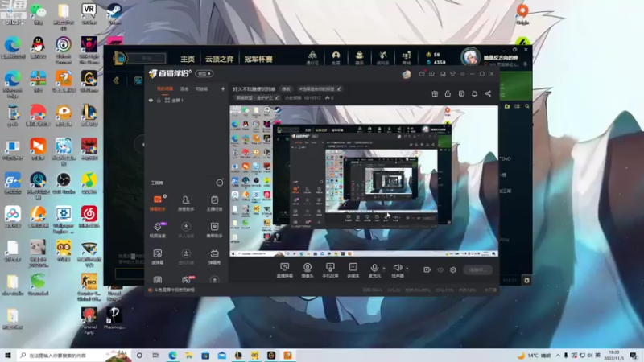Click the taskbar search box
This screenshot has width=644, height=362.
74,355
